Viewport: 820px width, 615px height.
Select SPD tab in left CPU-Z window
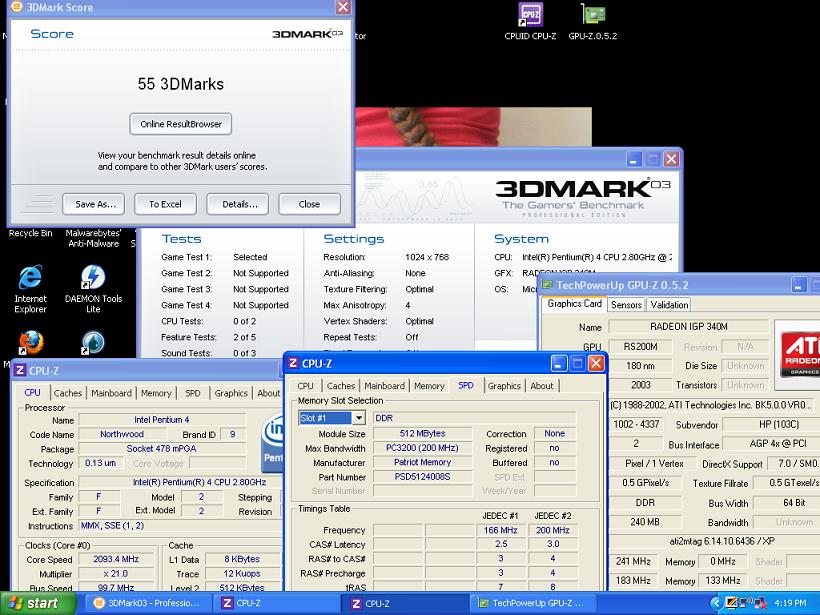(192, 393)
